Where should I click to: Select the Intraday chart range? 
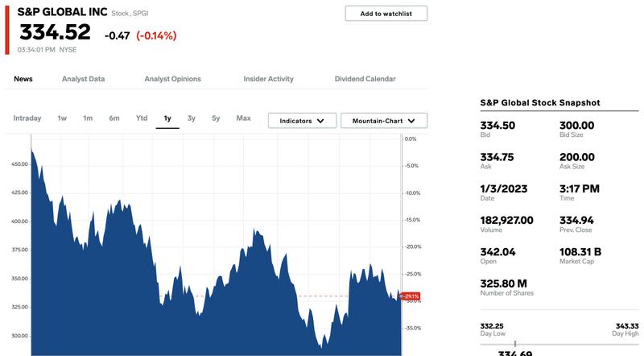pyautogui.click(x=27, y=118)
